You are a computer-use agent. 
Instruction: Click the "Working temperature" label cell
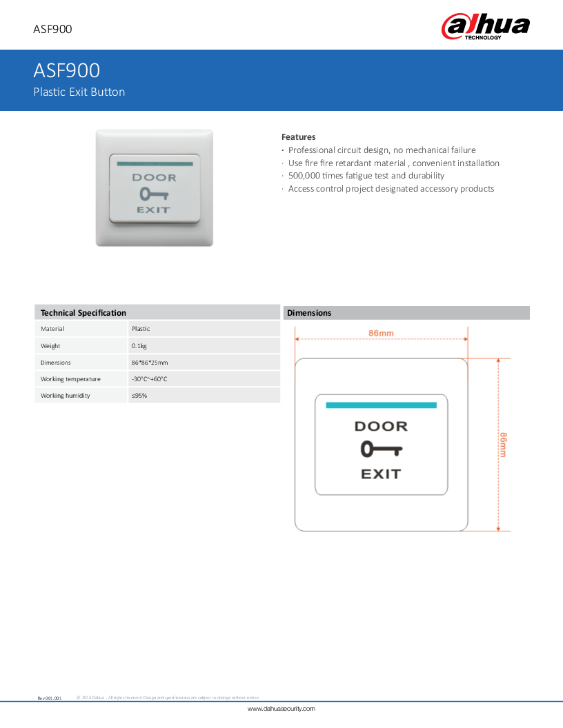(x=81, y=379)
